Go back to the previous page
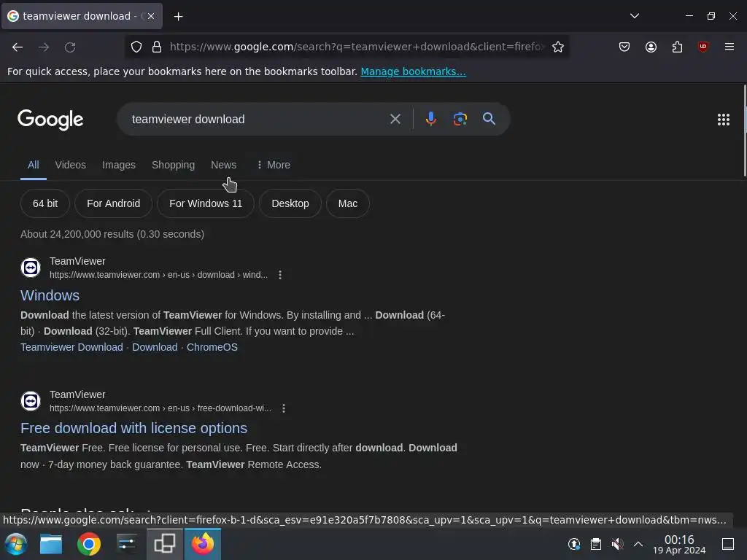Screen dimensions: 747x560 coord(18,47)
